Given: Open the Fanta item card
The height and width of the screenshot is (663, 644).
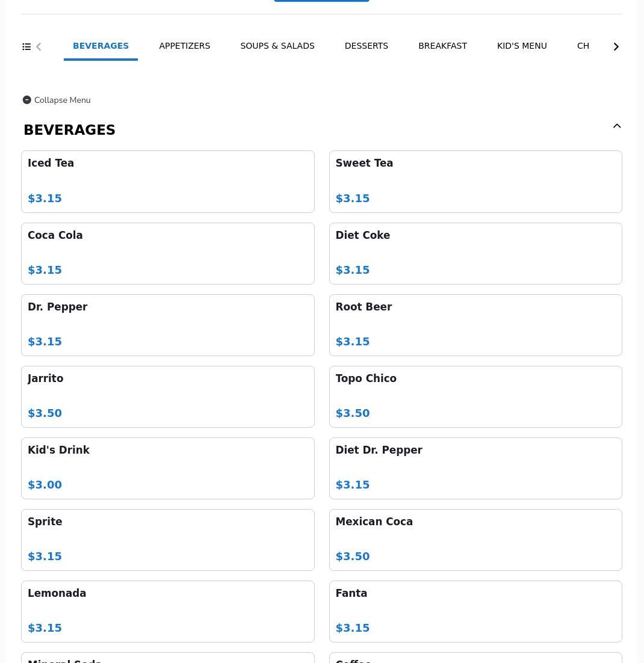Looking at the screenshot, I should pyautogui.click(x=475, y=611).
